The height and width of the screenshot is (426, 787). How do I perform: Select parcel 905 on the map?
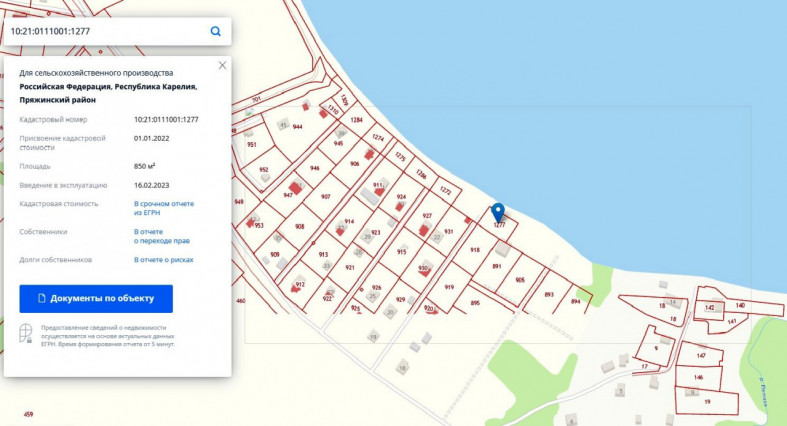click(520, 280)
